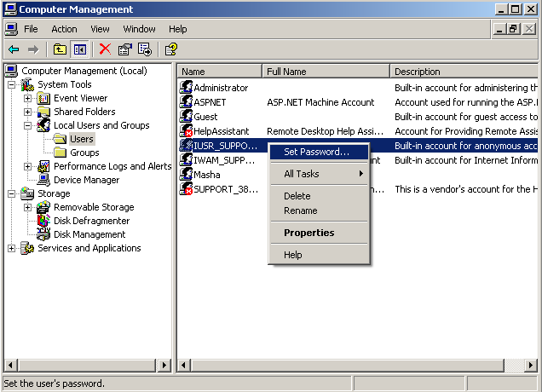Click the Disk Management tree icon

pos(43,234)
